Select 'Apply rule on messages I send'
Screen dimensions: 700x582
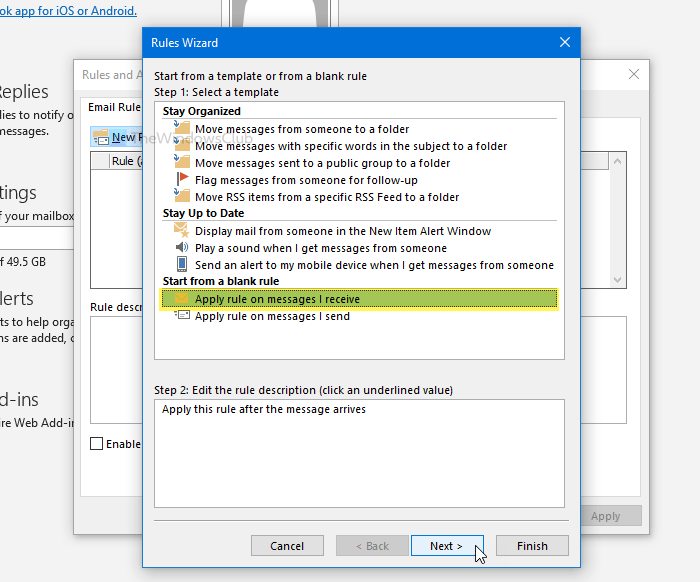[x=272, y=316]
